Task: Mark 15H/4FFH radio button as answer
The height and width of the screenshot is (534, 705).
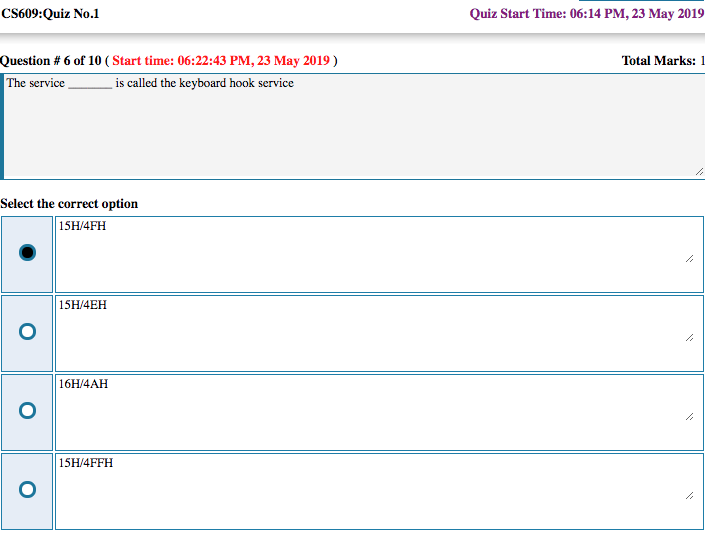Action: coord(27,489)
